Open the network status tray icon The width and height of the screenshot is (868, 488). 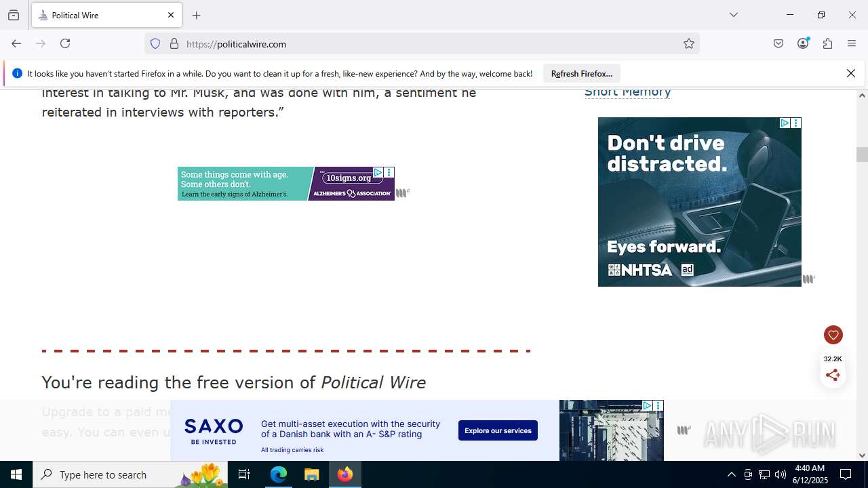pyautogui.click(x=764, y=474)
